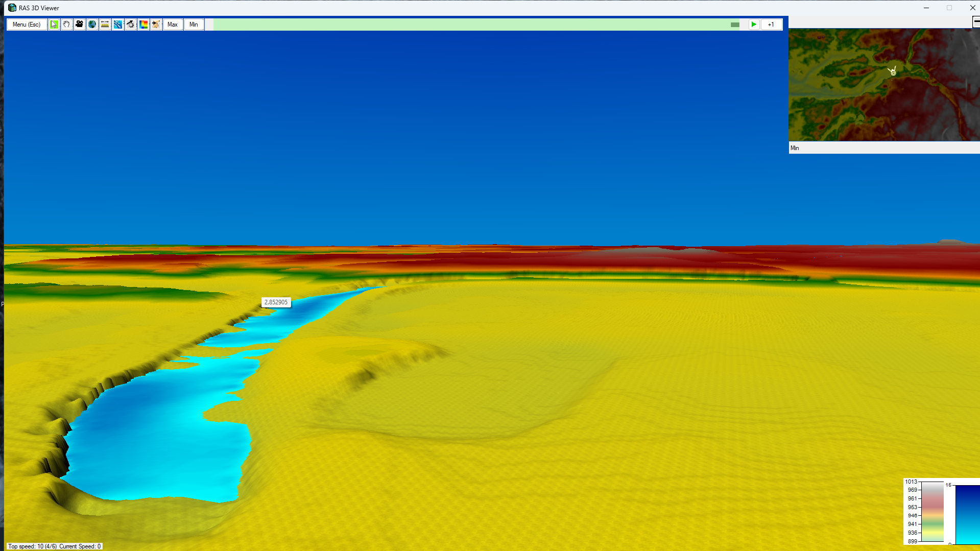Image resolution: width=980 pixels, height=551 pixels.
Task: Open the movie camera recording tool
Action: (x=79, y=25)
